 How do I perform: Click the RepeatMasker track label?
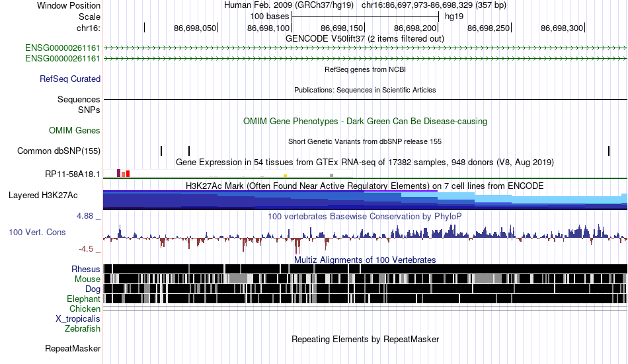73,349
